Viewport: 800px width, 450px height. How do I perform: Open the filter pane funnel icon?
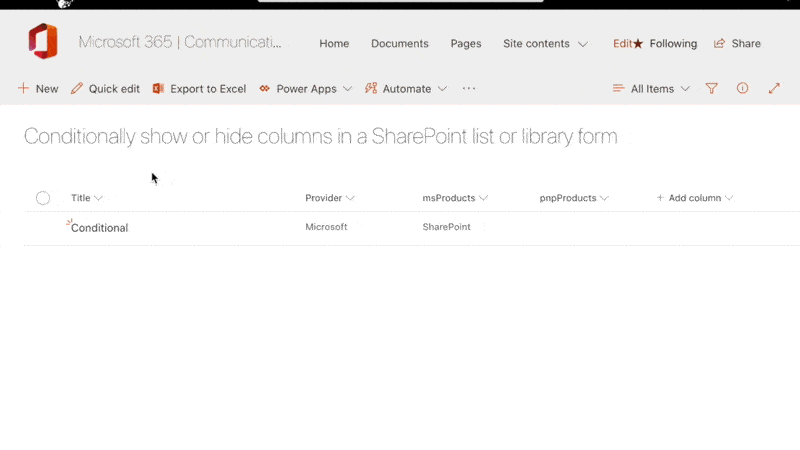click(x=712, y=89)
